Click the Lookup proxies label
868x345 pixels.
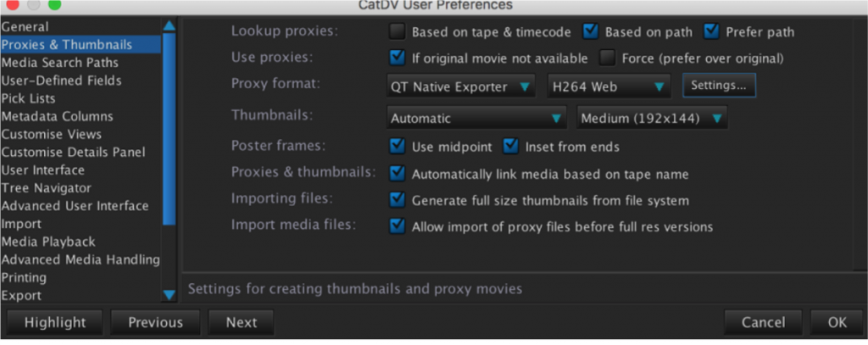(x=284, y=31)
